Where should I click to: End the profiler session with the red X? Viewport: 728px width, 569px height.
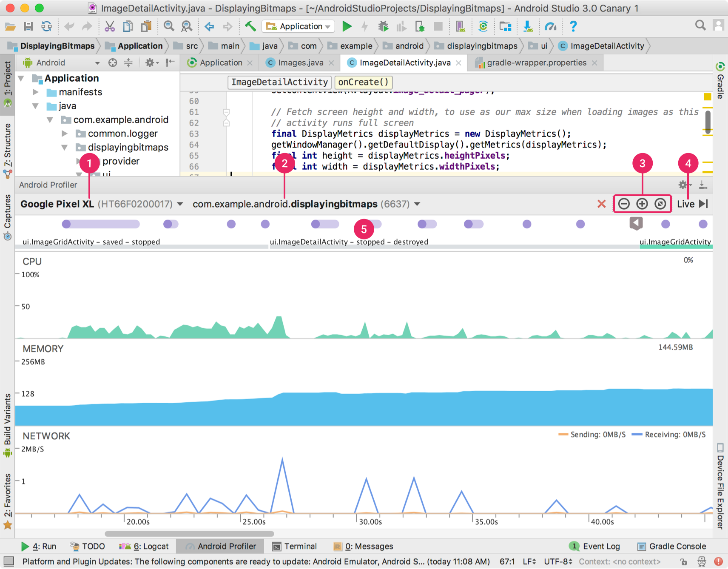point(602,204)
